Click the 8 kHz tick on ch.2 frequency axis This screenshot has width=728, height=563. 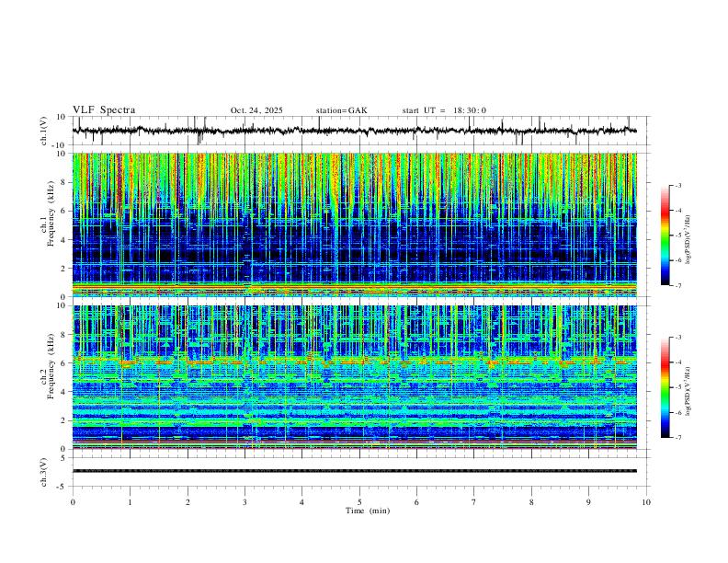click(x=63, y=335)
